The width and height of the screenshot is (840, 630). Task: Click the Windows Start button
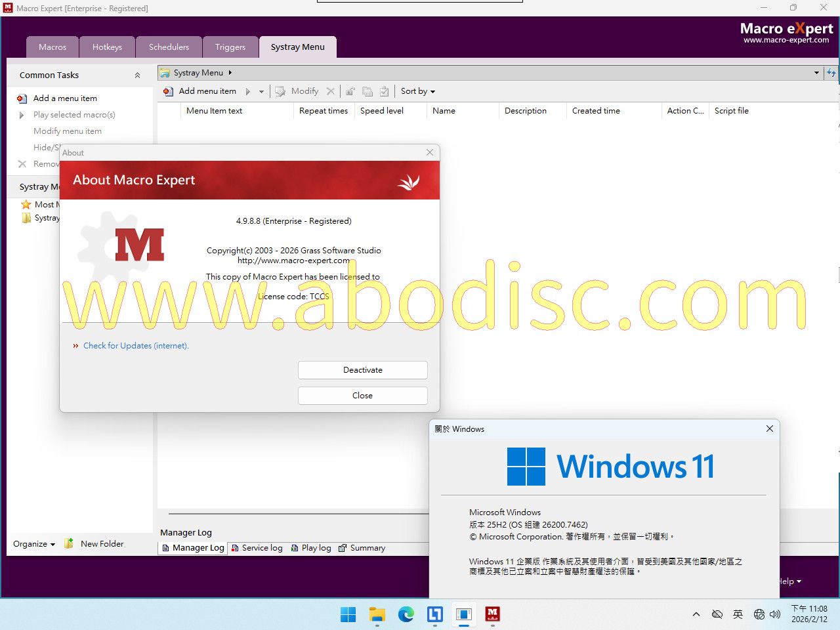click(348, 614)
